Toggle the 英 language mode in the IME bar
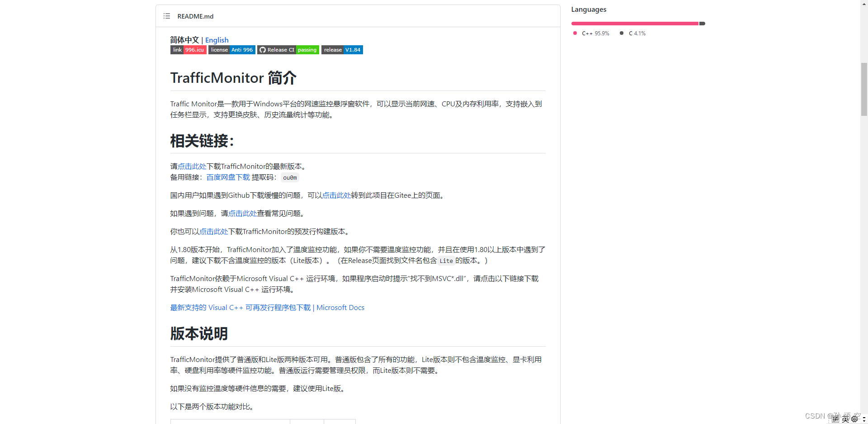868x424 pixels. (x=845, y=419)
